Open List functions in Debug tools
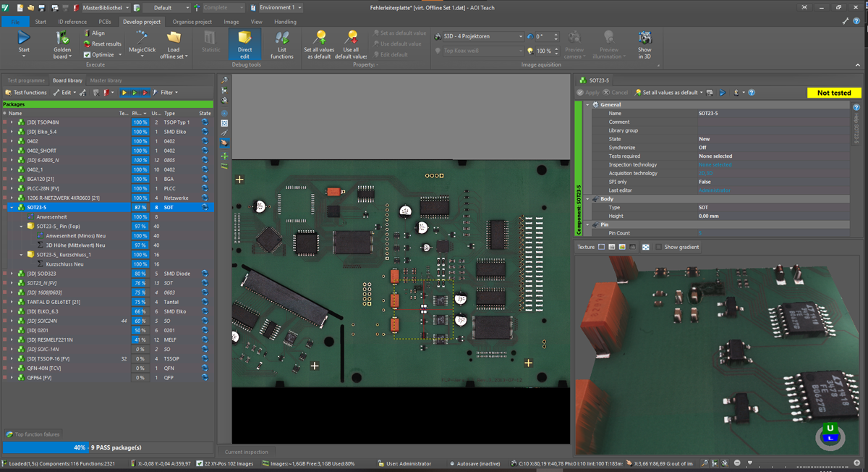Viewport: 868px width, 472px height. pyautogui.click(x=282, y=38)
